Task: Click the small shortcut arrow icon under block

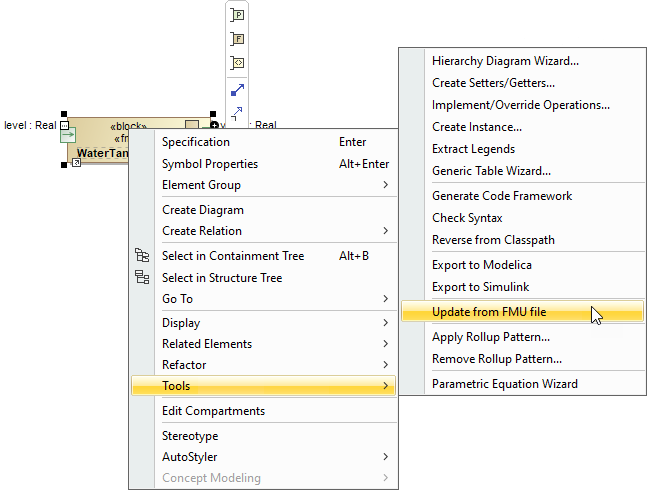Action: point(77,163)
